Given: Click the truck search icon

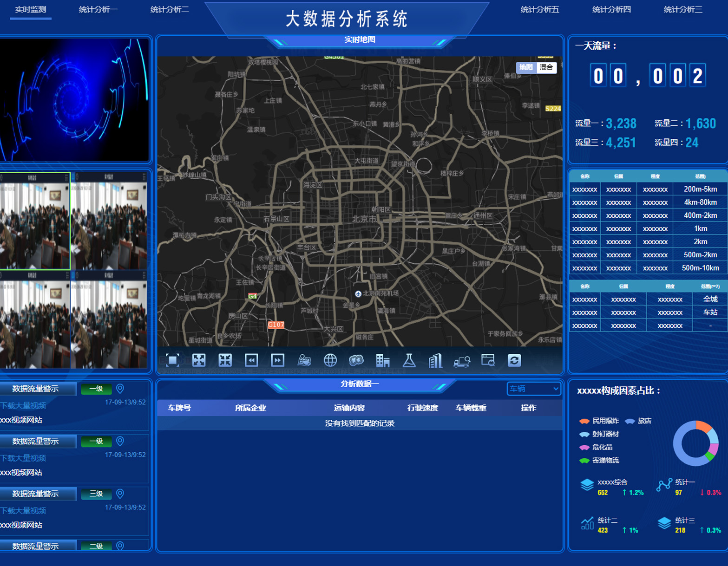Looking at the screenshot, I should click(462, 361).
